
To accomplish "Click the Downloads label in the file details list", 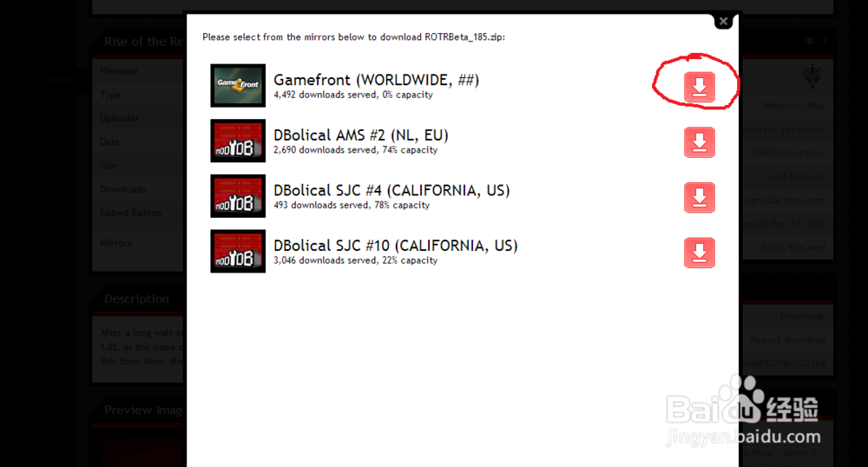I will (123, 189).
